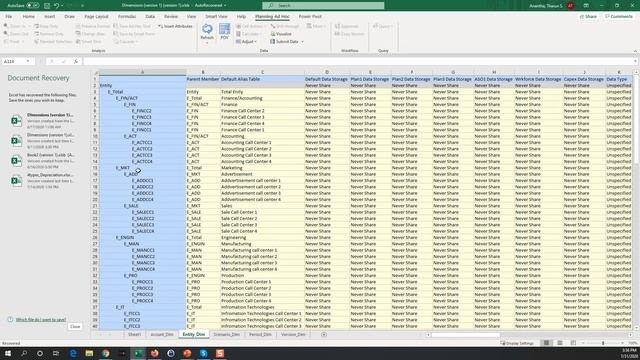Open the POV tool
The image size is (640, 360).
[224, 31]
